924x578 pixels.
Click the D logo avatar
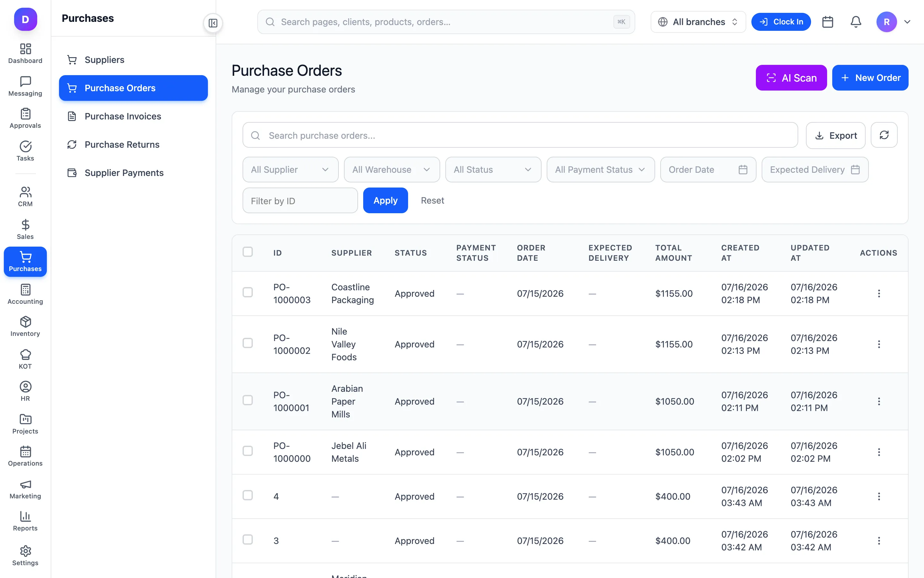pos(26,19)
